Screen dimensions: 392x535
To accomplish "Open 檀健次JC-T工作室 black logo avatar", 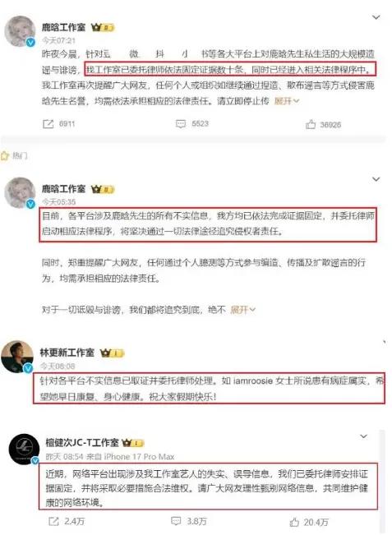I will pyautogui.click(x=24, y=449).
